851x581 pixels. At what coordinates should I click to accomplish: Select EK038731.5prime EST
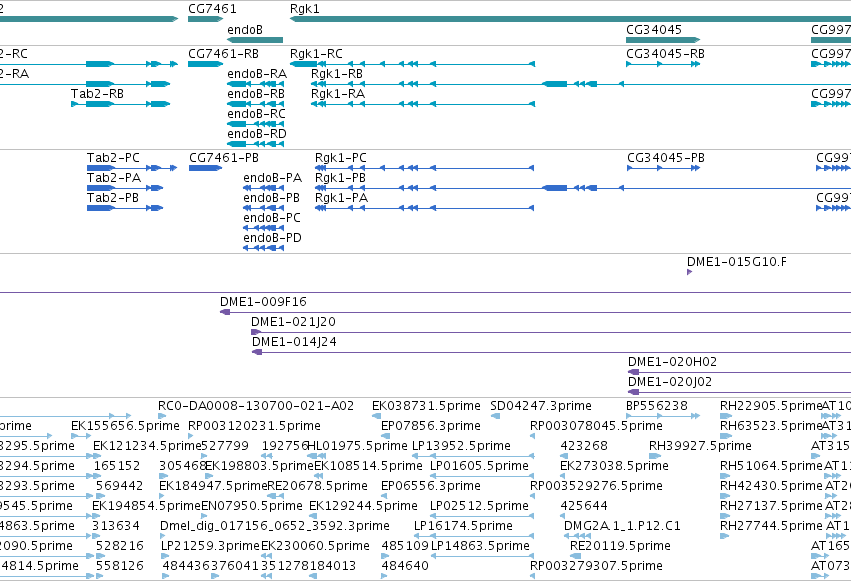pos(426,406)
